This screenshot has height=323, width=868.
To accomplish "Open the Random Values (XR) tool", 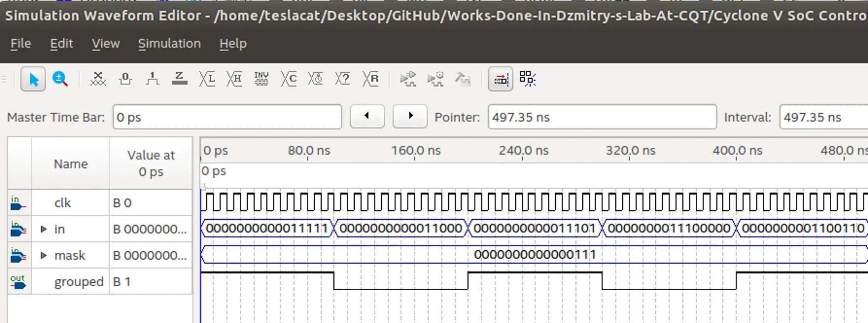I will [370, 79].
